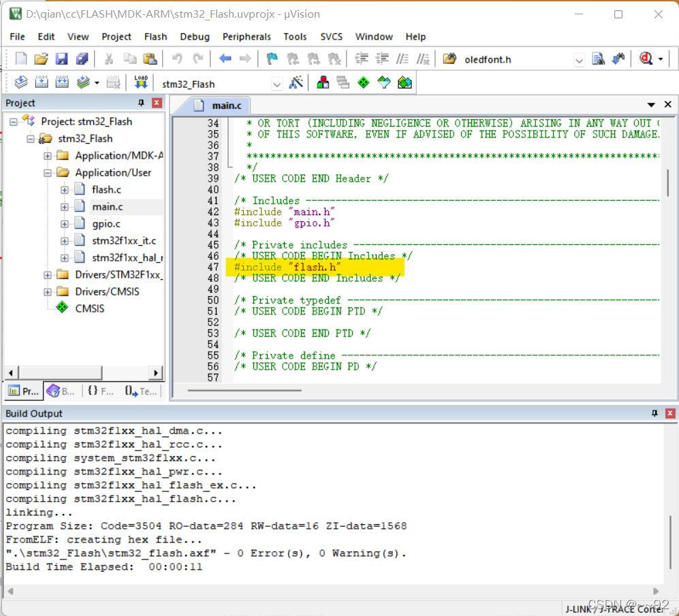
Task: Click the Redo arrow icon
Action: coord(198,59)
